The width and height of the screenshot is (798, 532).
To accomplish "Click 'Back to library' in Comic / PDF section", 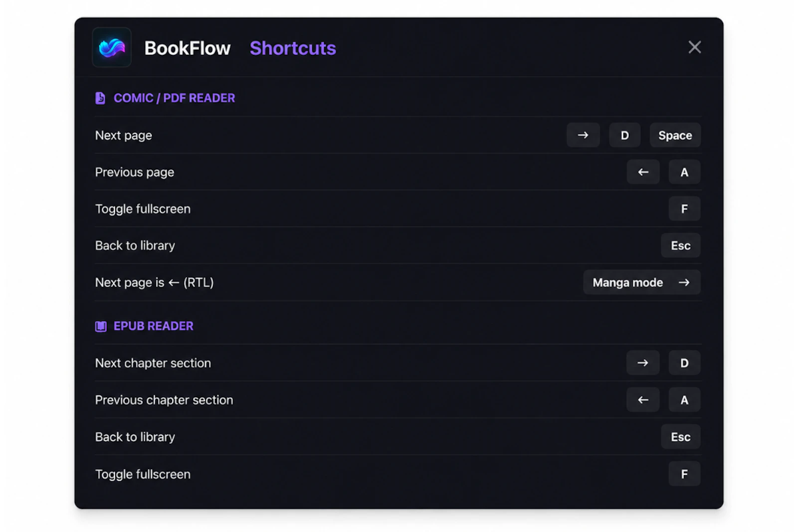I will pyautogui.click(x=135, y=245).
